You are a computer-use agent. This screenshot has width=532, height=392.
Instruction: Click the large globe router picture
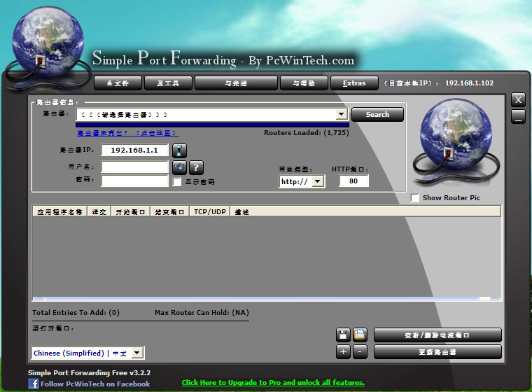pyautogui.click(x=456, y=143)
